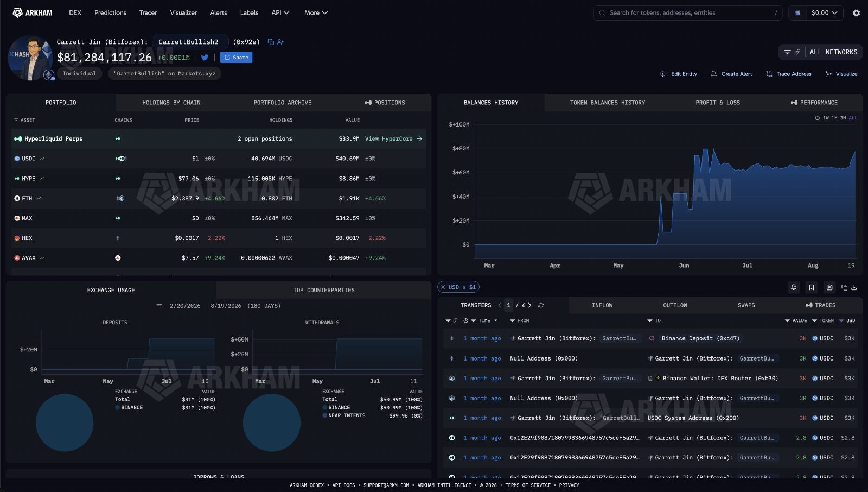This screenshot has height=492, width=868.
Task: Download transfers data as file
Action: [x=854, y=287]
